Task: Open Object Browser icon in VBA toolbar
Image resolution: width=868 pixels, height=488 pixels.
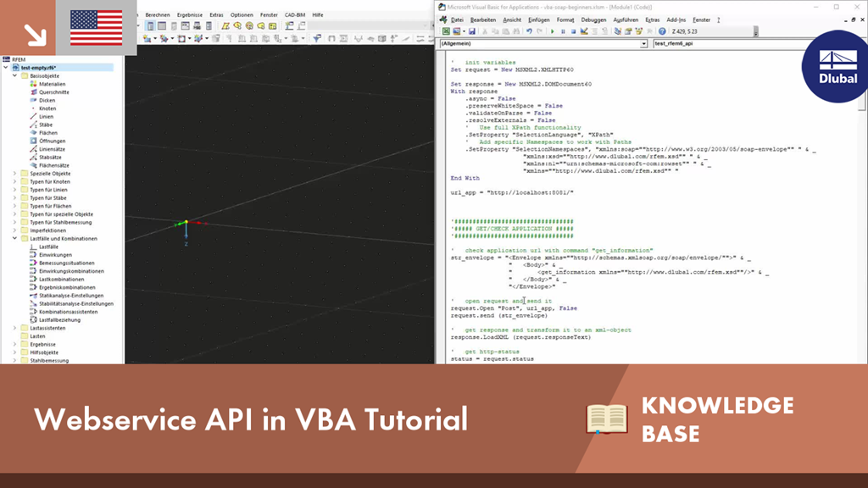Action: pyautogui.click(x=639, y=31)
